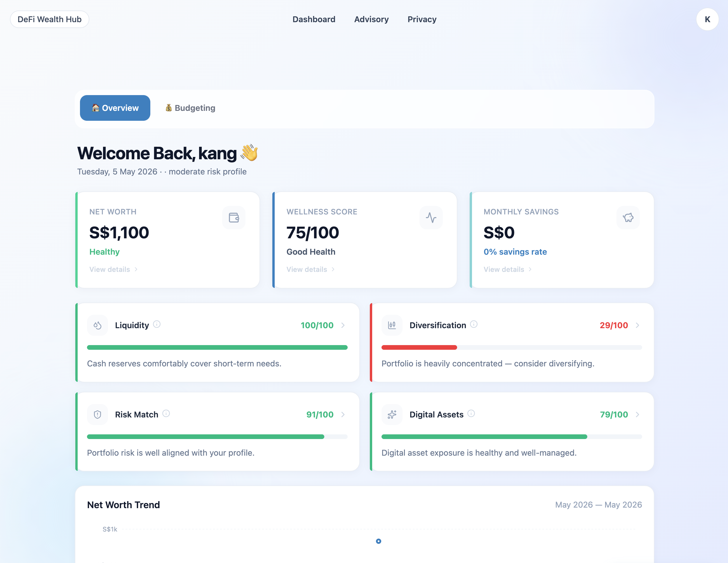Click the Welcome Back, kang heading
This screenshot has height=563, width=728.
[x=168, y=153]
